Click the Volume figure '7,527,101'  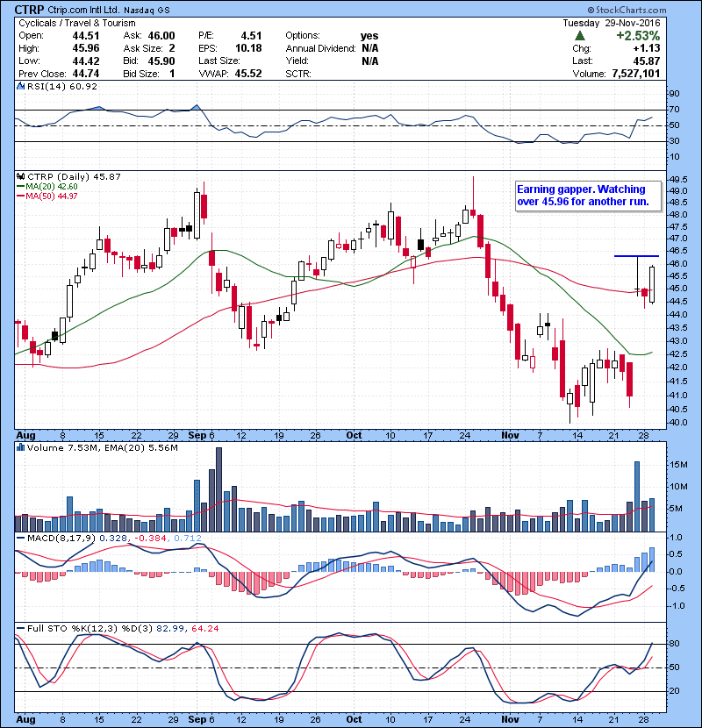(636, 74)
